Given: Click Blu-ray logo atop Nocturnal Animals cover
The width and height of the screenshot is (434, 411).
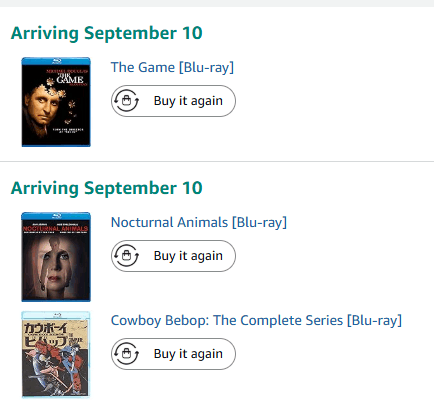Looking at the screenshot, I should [x=56, y=216].
